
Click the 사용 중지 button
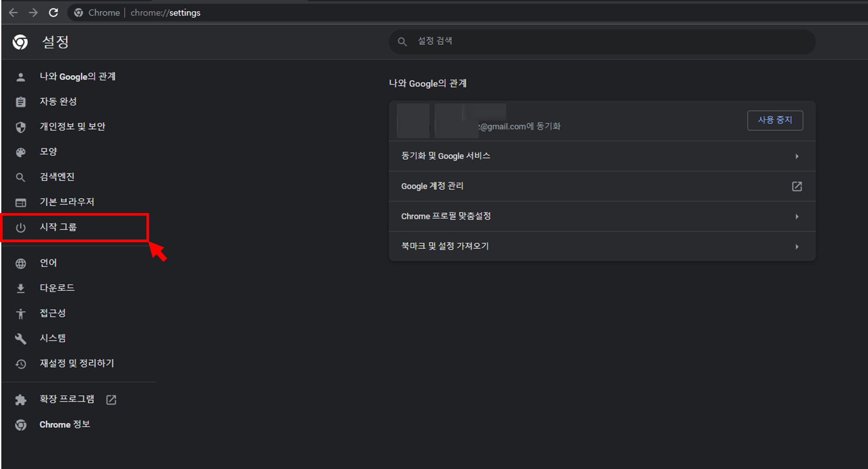point(775,120)
